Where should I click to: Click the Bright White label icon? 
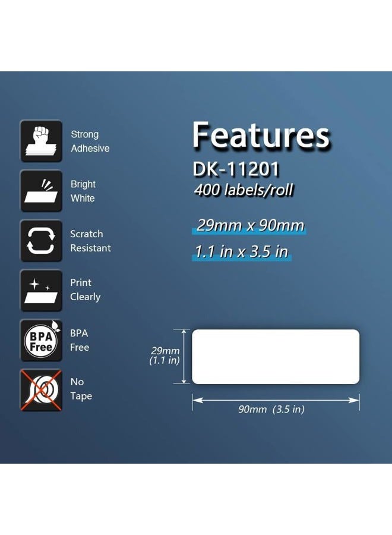pos(41,191)
